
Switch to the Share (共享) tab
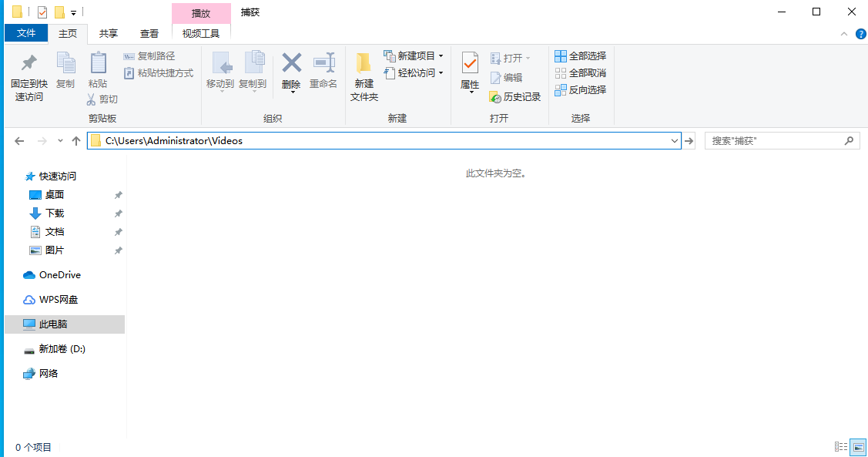109,34
